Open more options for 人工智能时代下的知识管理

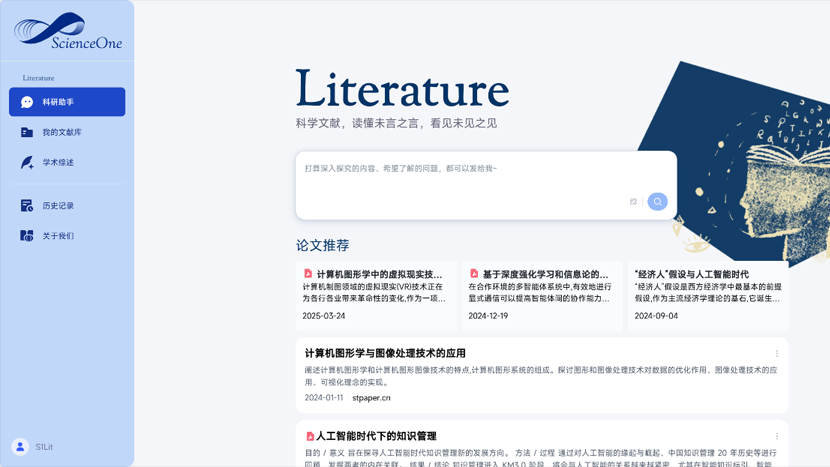[777, 436]
